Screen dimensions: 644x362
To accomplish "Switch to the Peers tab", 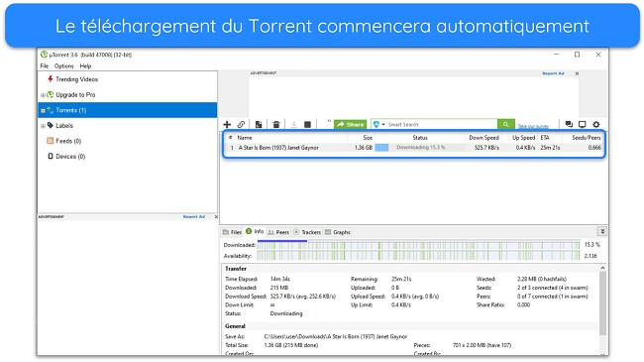I will tap(278, 232).
